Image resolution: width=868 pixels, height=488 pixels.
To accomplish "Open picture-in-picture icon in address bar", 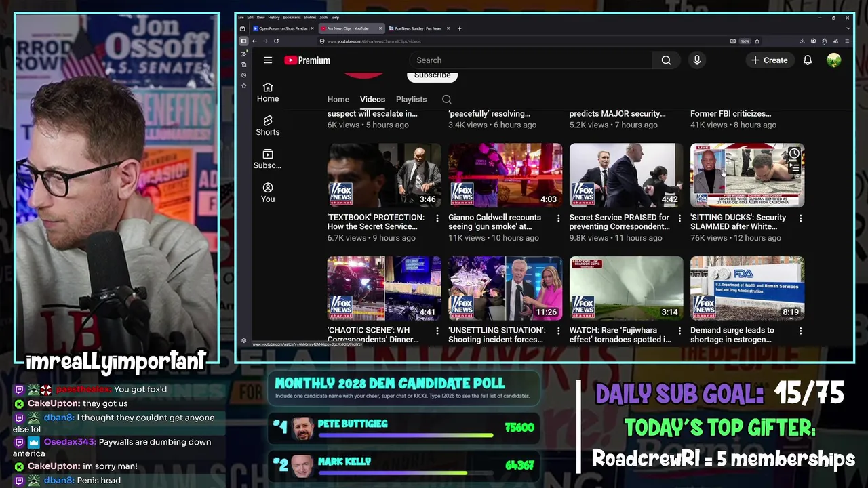I will (x=733, y=41).
